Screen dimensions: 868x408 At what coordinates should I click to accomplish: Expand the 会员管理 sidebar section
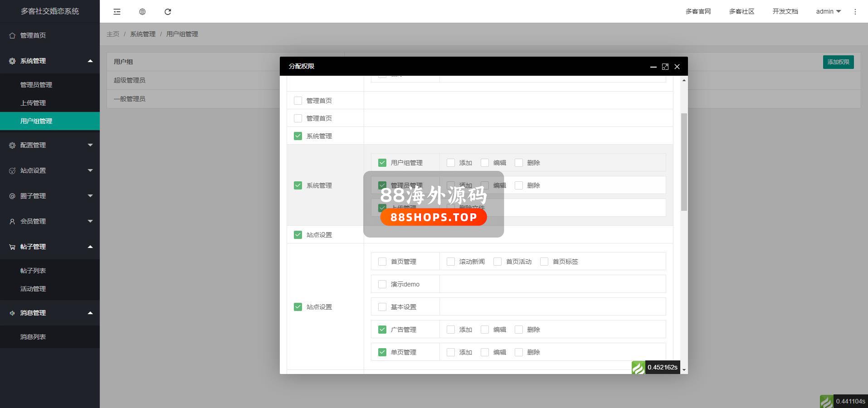pos(50,221)
